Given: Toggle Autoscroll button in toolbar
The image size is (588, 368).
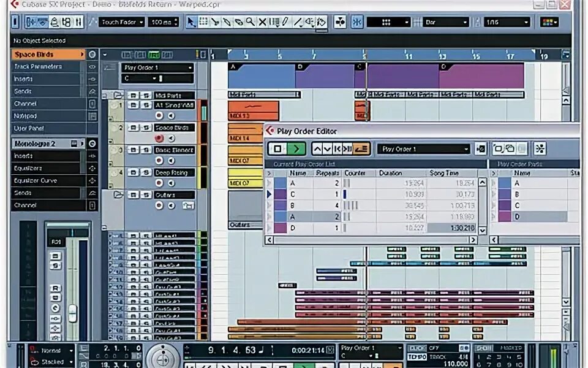Looking at the screenshot, I should 340,22.
